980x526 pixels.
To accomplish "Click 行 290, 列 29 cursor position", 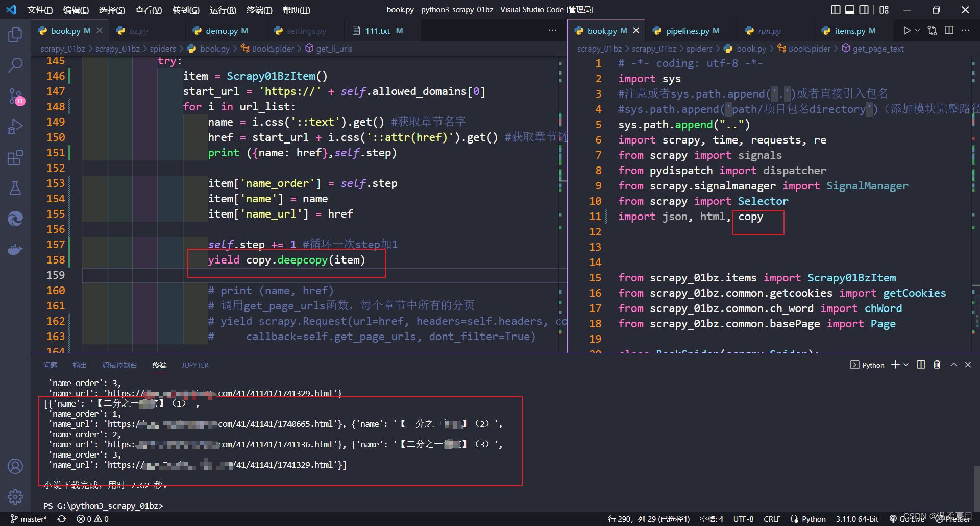I will 649,519.
